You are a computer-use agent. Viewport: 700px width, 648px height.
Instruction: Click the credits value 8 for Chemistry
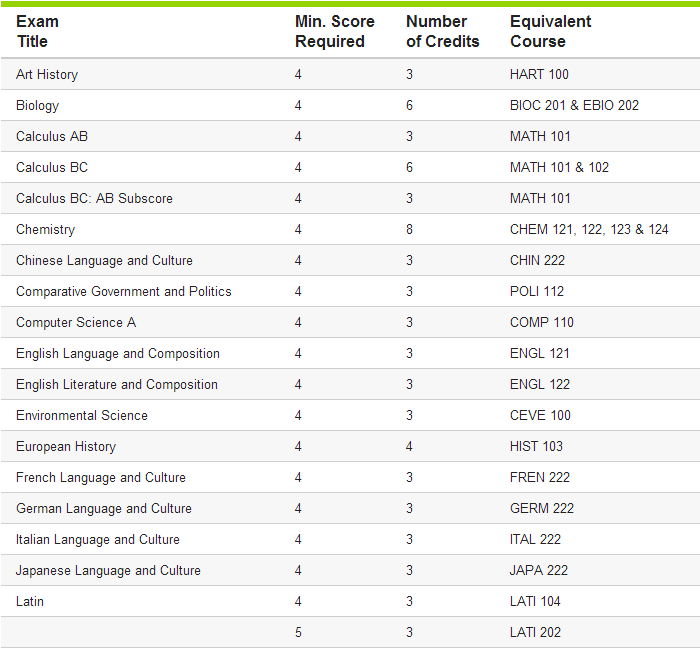(x=409, y=229)
